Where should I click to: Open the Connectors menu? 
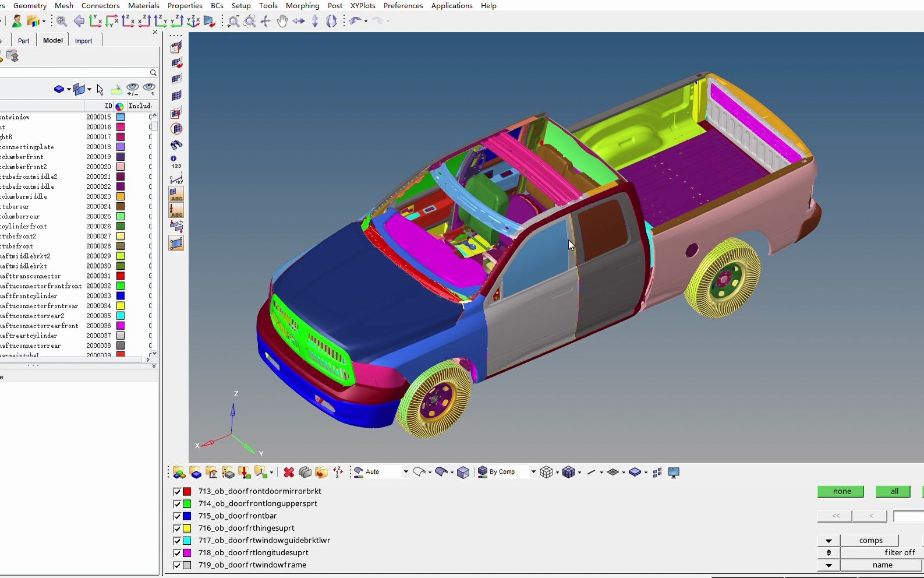click(100, 5)
